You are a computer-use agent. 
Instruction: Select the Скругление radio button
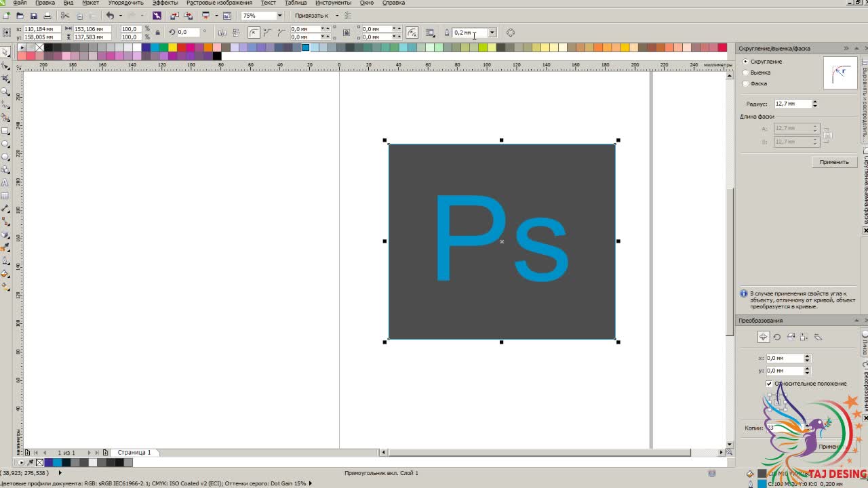tap(745, 62)
